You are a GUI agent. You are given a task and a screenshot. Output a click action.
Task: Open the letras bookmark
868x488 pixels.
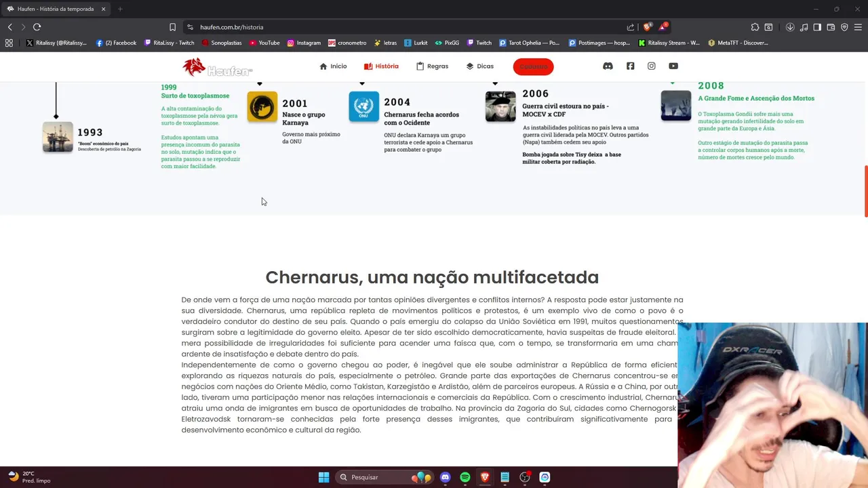coord(385,43)
